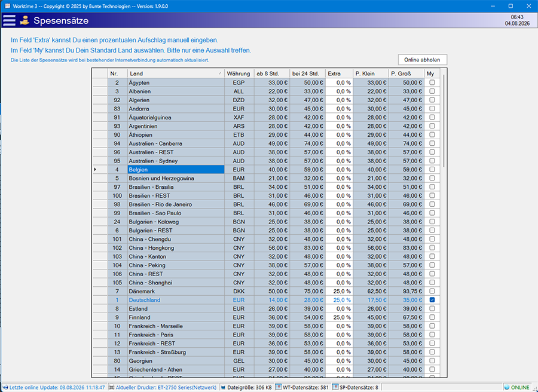Select Australien - Canberra row
Viewport: 538px width, 392px height.
coord(266,143)
